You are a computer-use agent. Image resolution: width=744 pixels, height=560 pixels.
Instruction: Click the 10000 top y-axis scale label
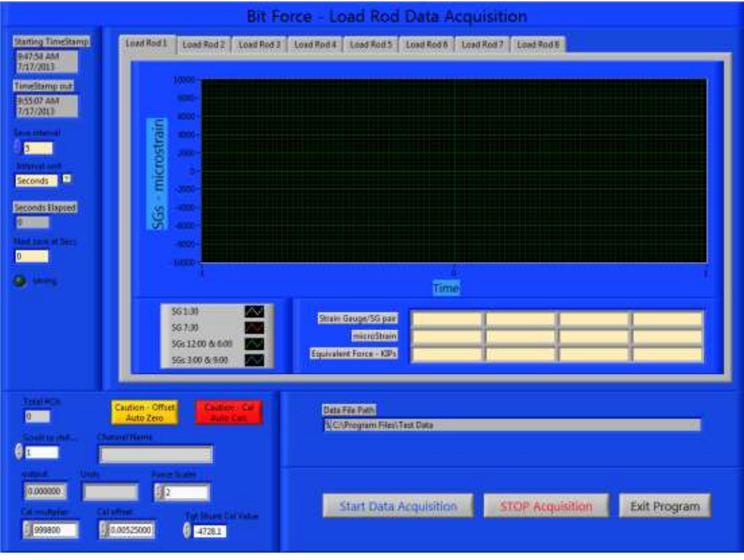184,80
